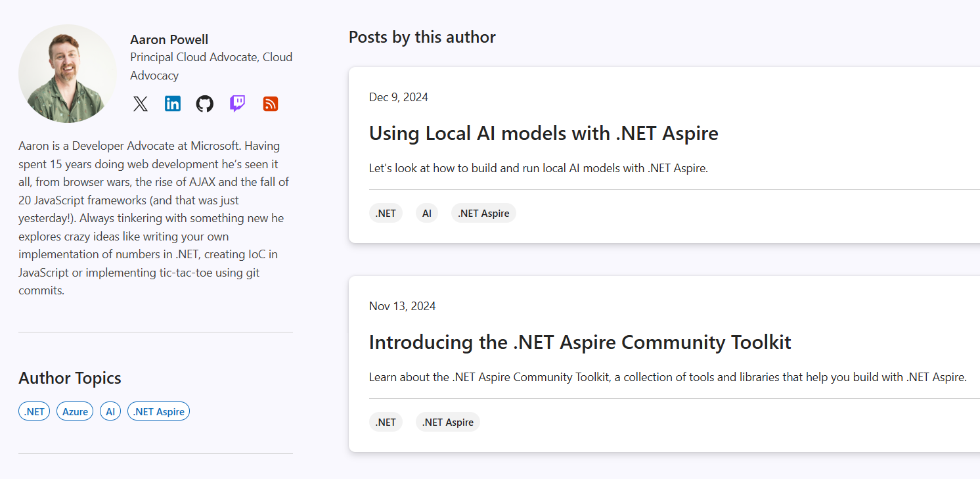Viewport: 980px width, 479px height.
Task: Select the AI topic under Author Topics
Action: pyautogui.click(x=110, y=411)
